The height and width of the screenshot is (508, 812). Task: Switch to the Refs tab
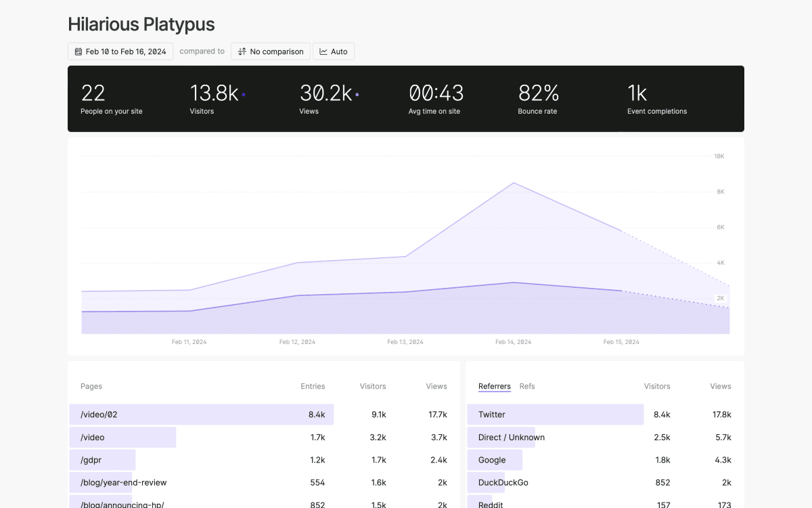(527, 386)
